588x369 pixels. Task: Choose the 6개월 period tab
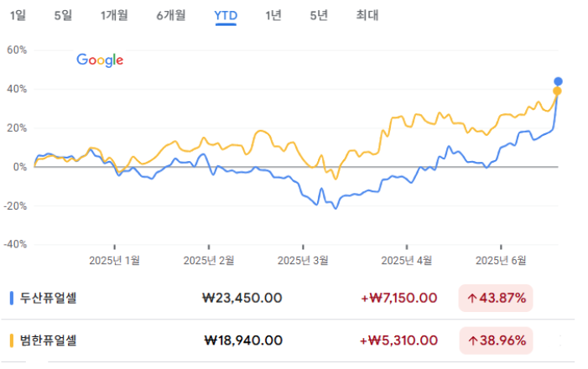[171, 15]
